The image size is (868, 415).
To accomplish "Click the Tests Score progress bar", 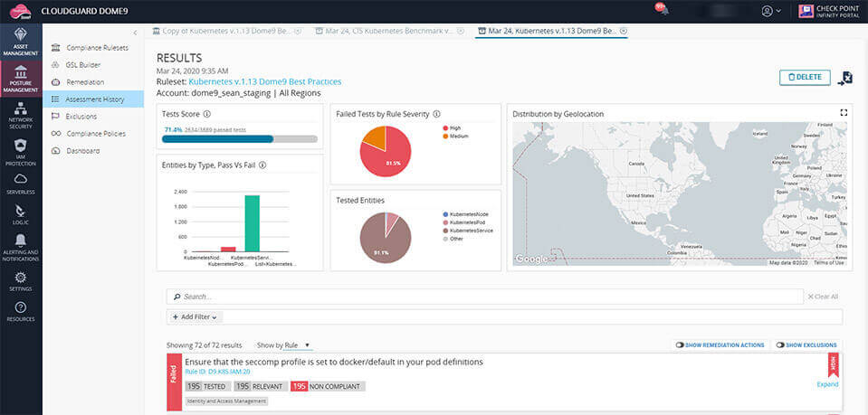I will (x=239, y=139).
